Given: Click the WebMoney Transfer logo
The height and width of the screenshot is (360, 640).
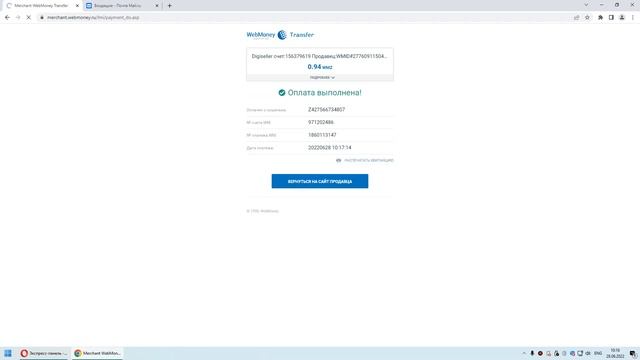Looking at the screenshot, I should coord(280,35).
